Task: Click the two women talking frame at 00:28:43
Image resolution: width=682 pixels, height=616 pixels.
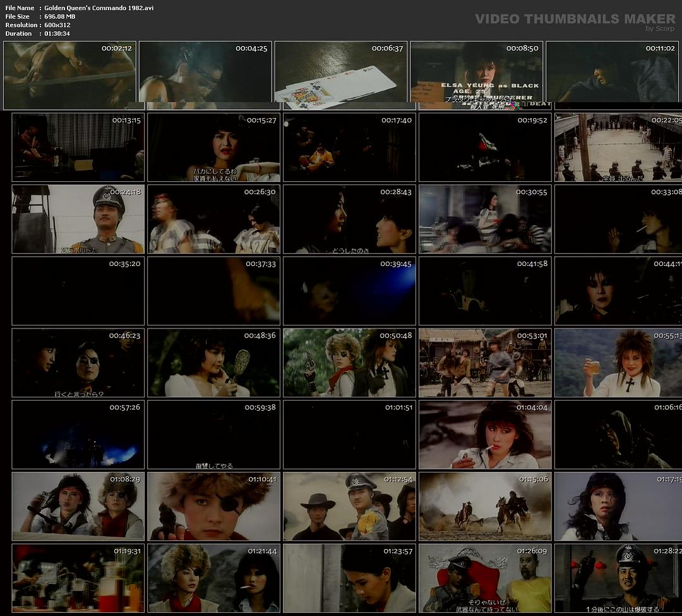Action: (x=349, y=219)
